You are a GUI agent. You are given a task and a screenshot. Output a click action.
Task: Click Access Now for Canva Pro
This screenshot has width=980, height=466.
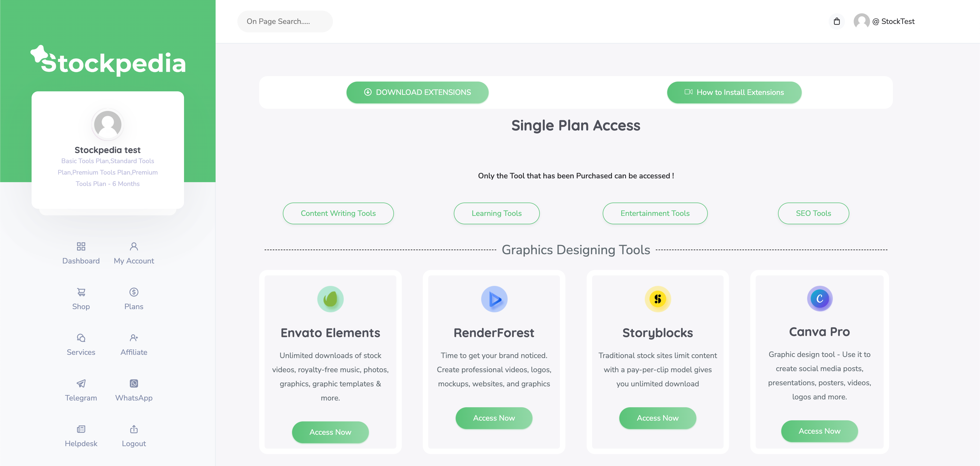(x=819, y=431)
